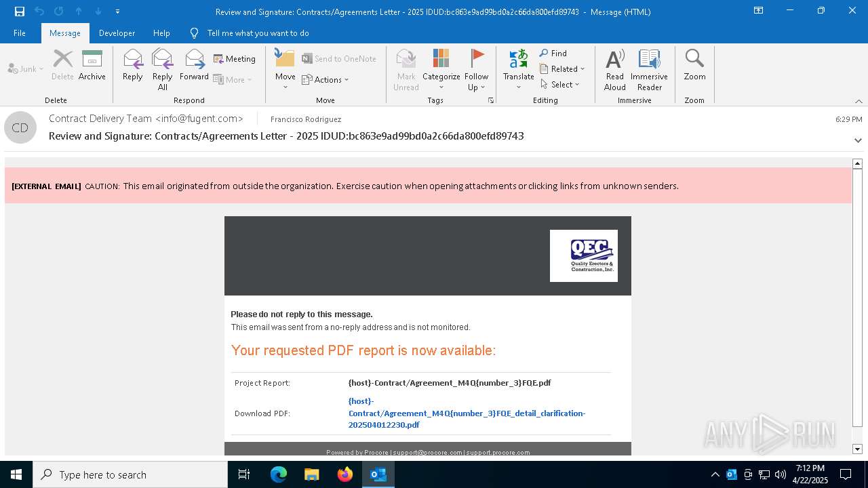
Task: Mark message as Unread
Action: click(x=406, y=69)
